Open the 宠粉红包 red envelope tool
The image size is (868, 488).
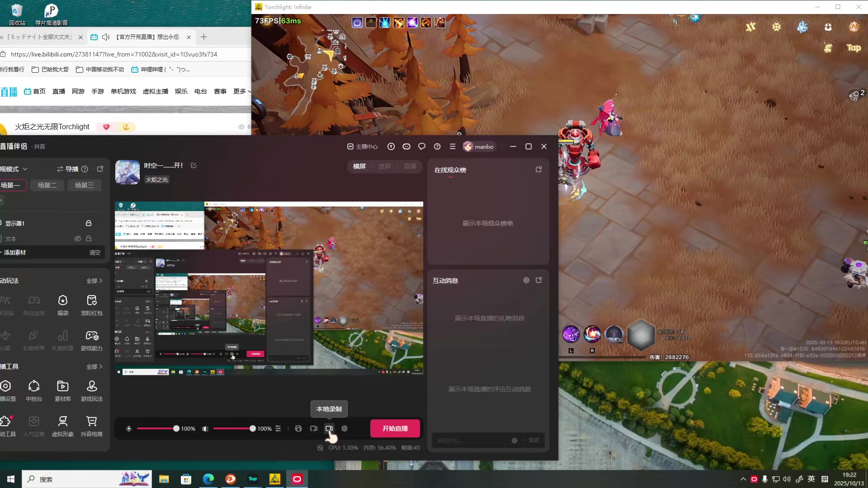(x=92, y=300)
